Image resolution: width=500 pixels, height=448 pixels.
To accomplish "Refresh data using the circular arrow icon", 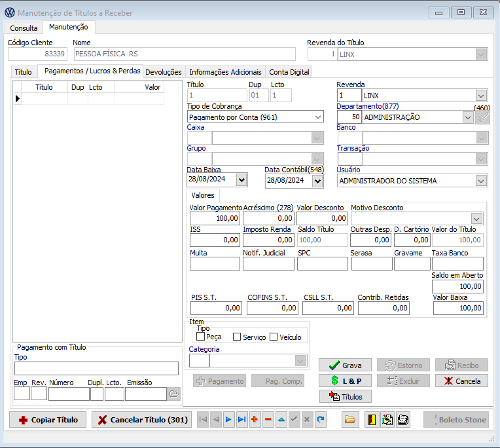I will point(320,420).
